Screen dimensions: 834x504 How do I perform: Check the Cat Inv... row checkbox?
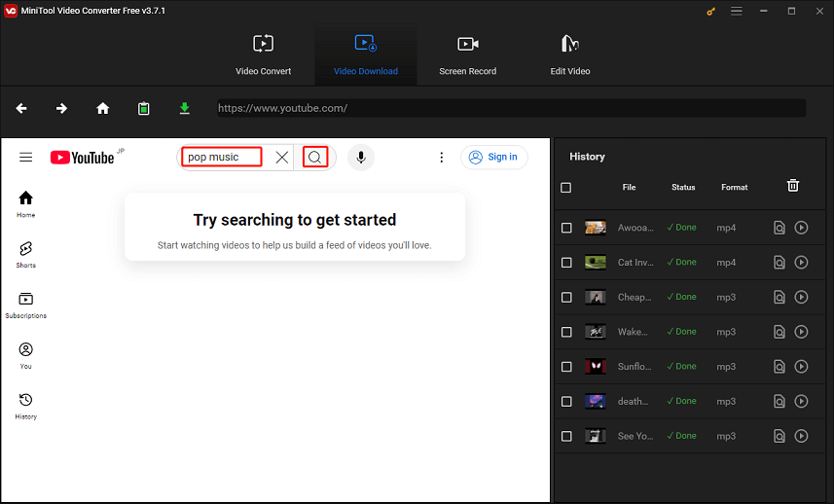click(566, 263)
